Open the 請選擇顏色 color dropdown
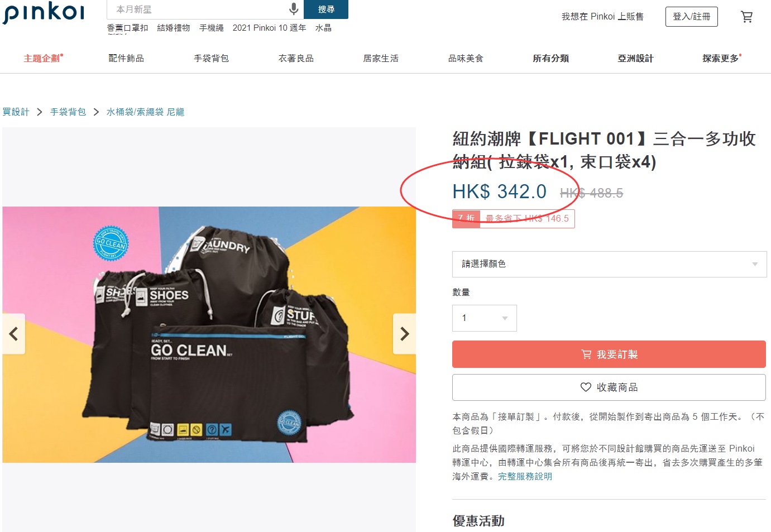Image resolution: width=771 pixels, height=532 pixels. point(609,264)
